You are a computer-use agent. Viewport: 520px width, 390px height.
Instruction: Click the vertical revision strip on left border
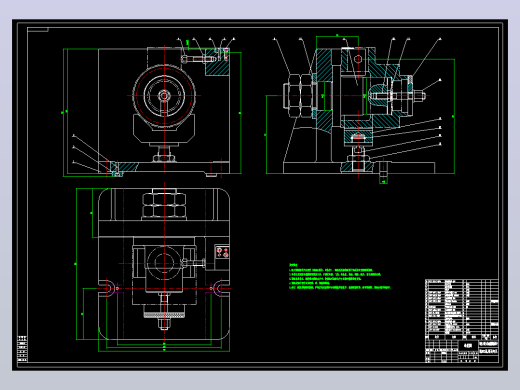(x=22, y=349)
